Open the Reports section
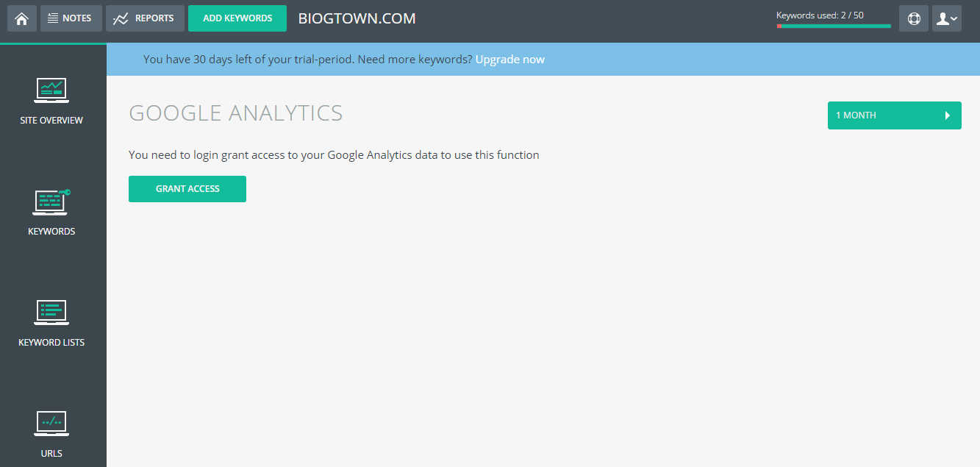This screenshot has width=980, height=467. coord(145,18)
